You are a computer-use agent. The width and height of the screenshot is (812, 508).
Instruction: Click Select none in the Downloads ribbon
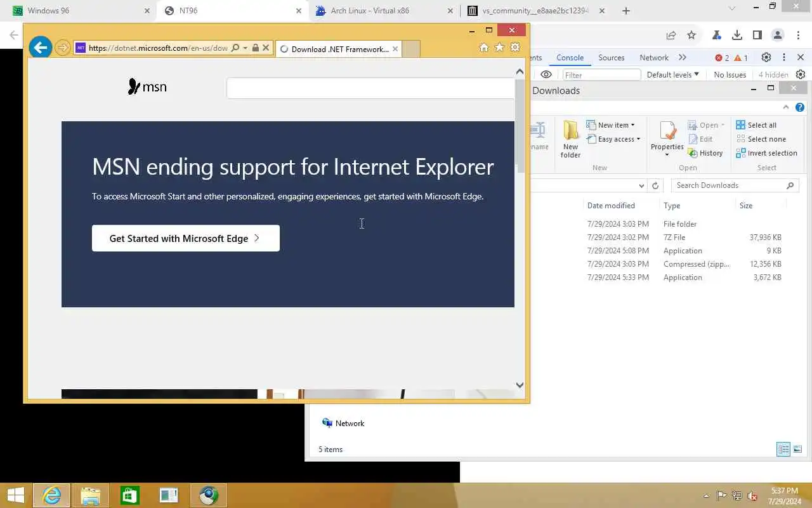coord(761,139)
